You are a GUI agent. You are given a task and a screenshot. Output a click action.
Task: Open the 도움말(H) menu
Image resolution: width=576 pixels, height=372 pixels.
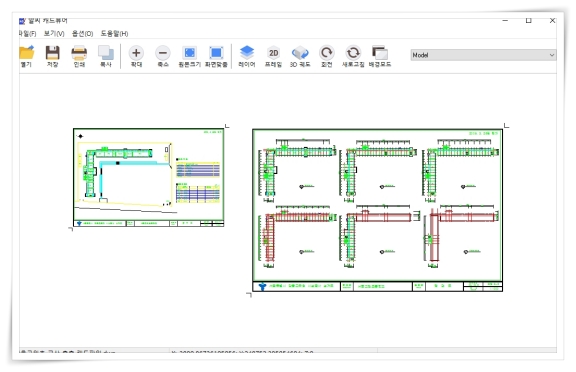tap(114, 33)
